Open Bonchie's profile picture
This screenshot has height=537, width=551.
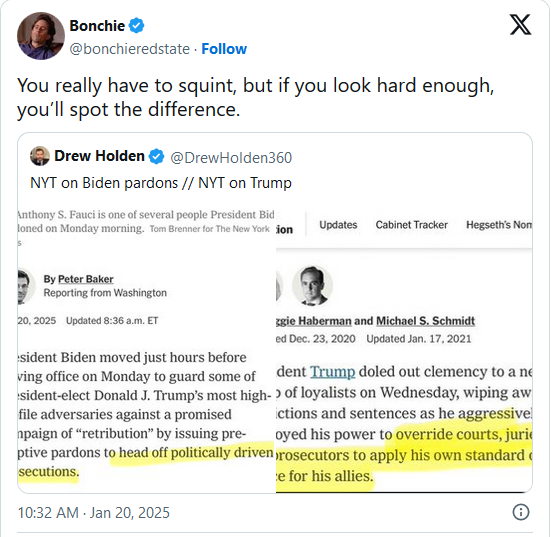click(x=41, y=36)
